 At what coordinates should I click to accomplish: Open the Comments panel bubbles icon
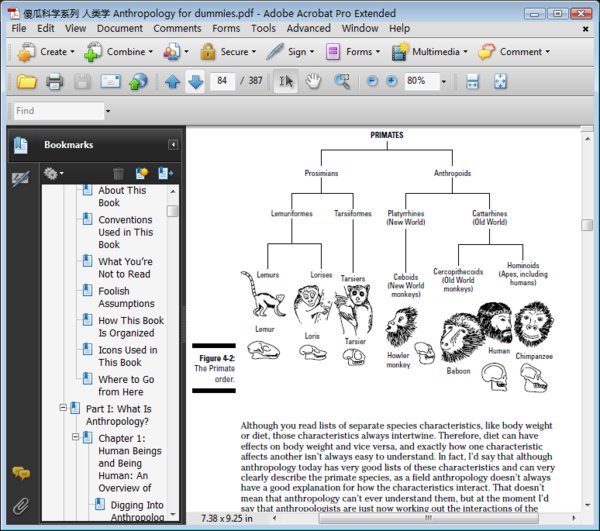click(x=21, y=473)
